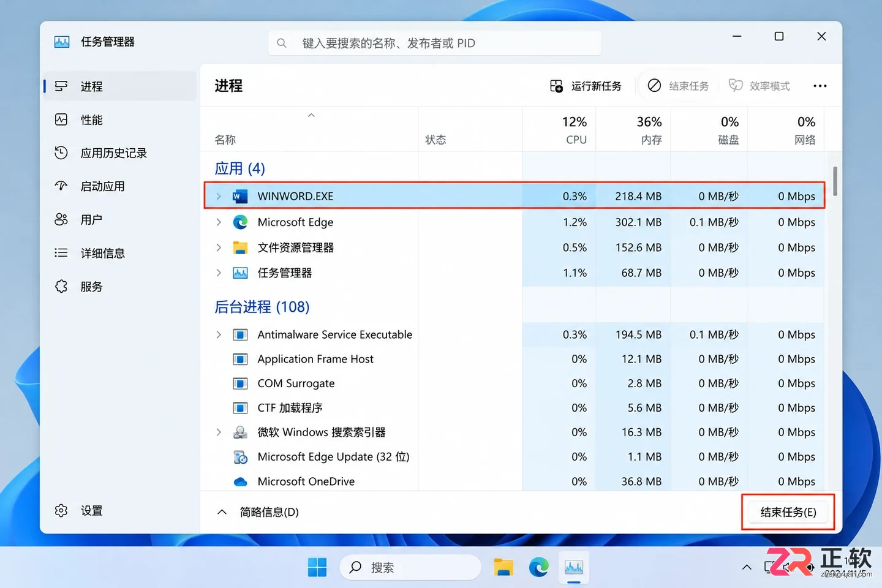The image size is (882, 588).
Task: Expand 微软 Windows 搜索索引器 group
Action: pyautogui.click(x=219, y=432)
